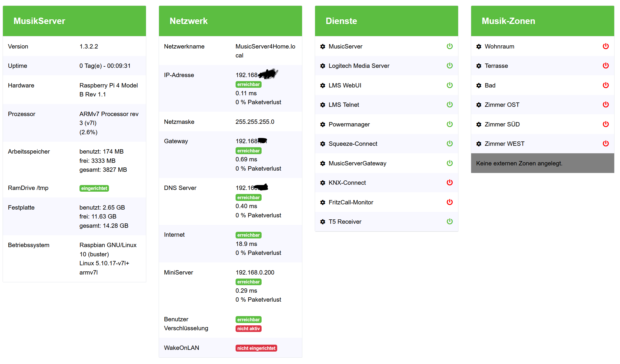This screenshot has height=364, width=620.
Task: Open the gear icon for T5 Receiver
Action: click(x=323, y=222)
